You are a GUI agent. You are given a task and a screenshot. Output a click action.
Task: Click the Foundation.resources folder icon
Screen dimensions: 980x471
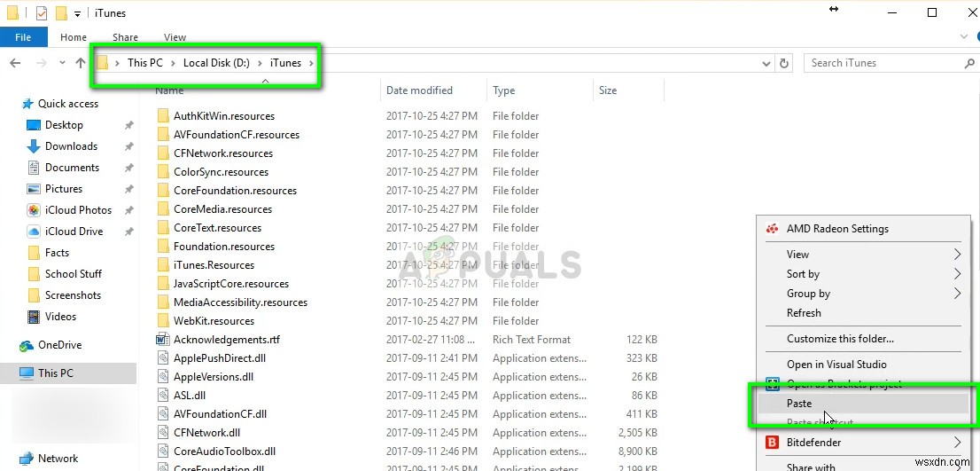pyautogui.click(x=163, y=247)
